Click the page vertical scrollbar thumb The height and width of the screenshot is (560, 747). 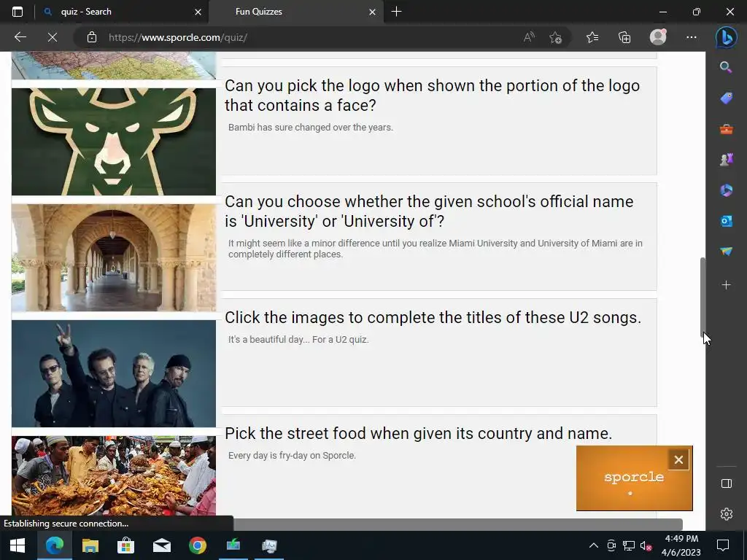[x=703, y=297]
